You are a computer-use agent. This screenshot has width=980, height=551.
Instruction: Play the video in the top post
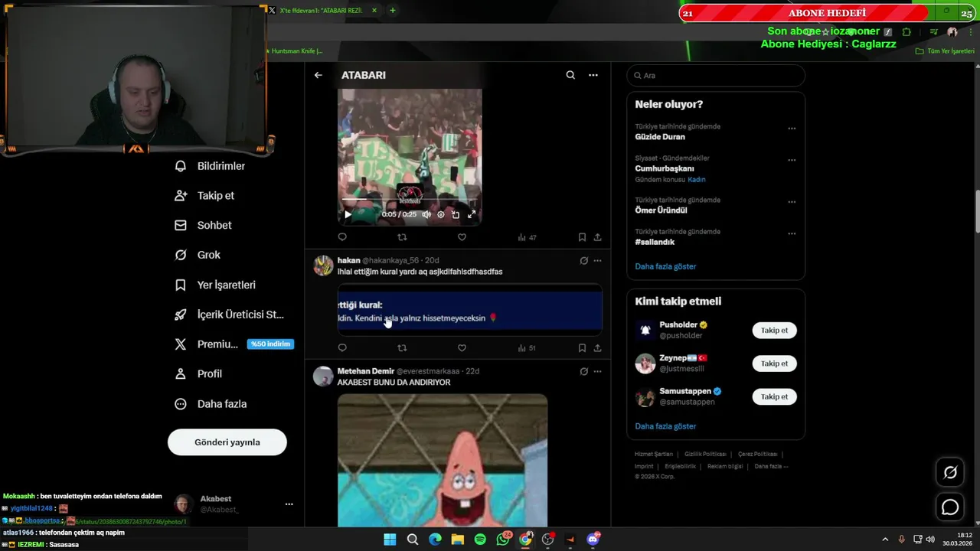click(348, 214)
